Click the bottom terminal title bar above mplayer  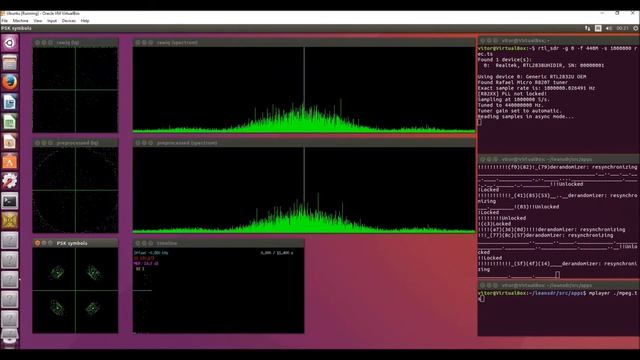(x=559, y=285)
